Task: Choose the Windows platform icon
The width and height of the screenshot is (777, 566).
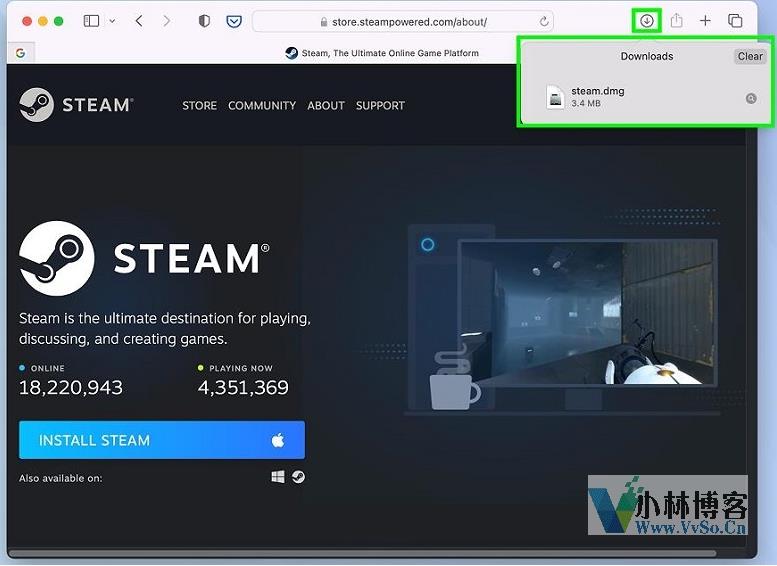Action: [x=278, y=477]
